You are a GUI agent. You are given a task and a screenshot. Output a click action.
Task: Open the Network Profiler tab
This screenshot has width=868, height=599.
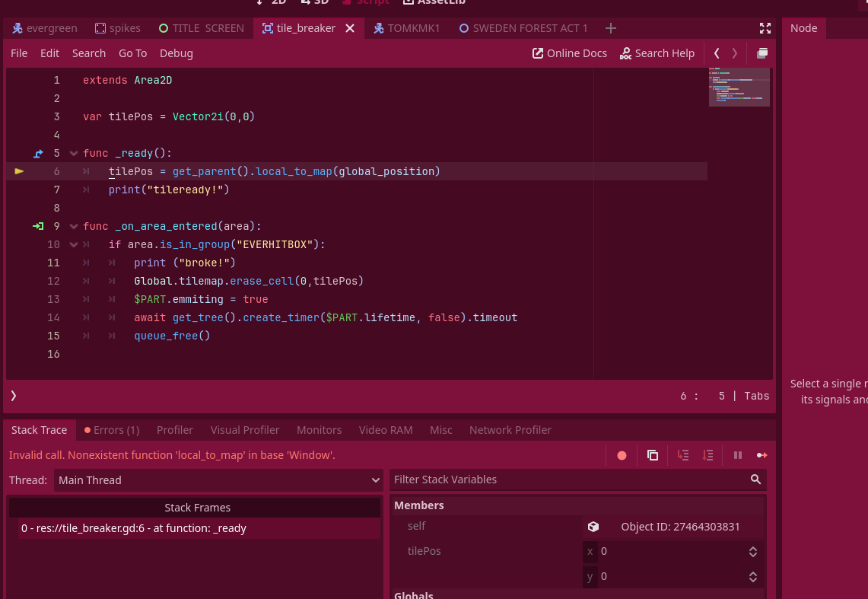tap(510, 430)
